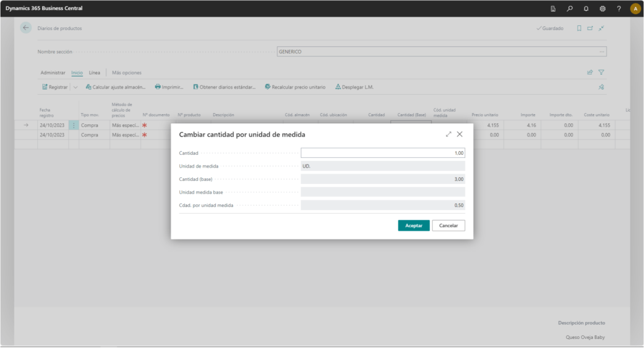The height and width of the screenshot is (348, 644).
Task: Switch to the Administrar tab
Action: pos(53,73)
